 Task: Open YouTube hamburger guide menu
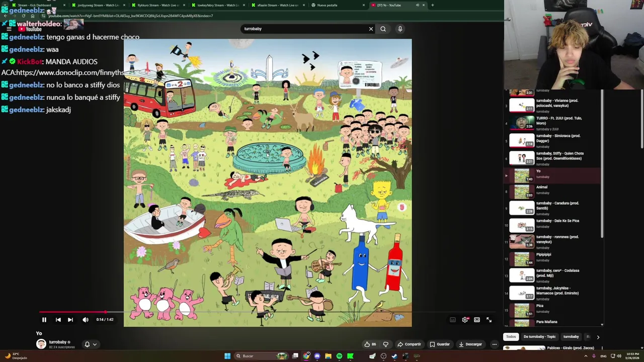click(9, 29)
